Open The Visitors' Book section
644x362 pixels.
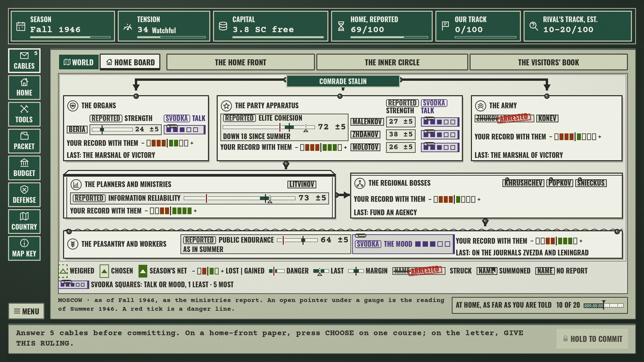click(x=548, y=62)
